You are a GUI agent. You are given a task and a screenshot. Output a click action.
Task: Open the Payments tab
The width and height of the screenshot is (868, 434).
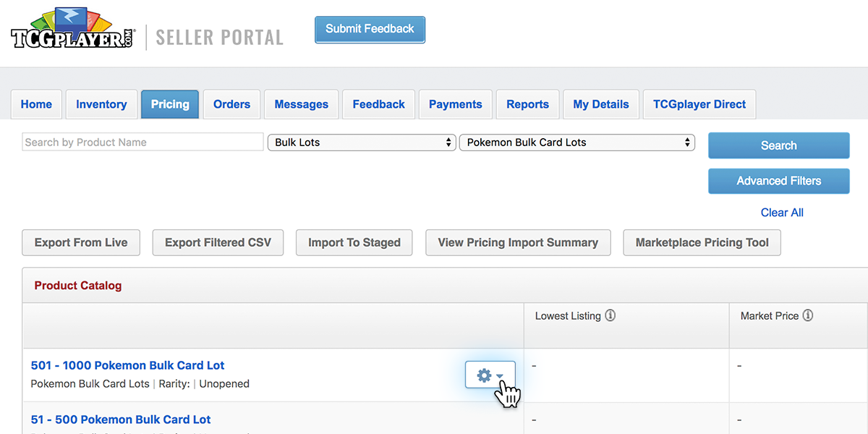[456, 104]
